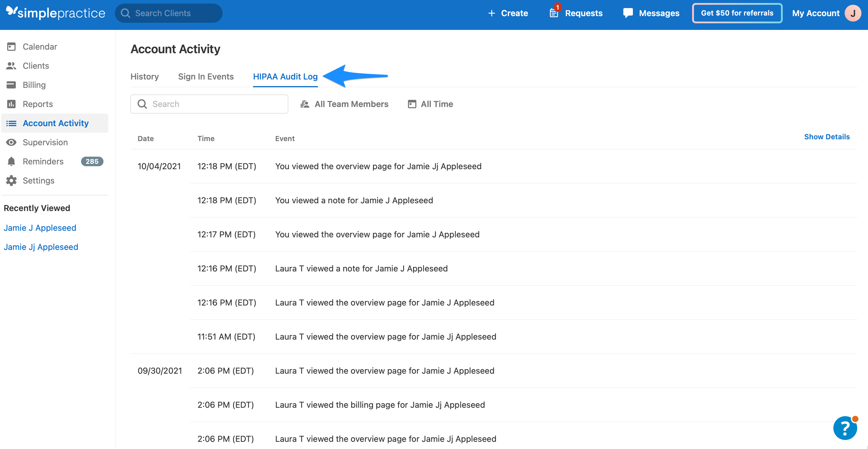The height and width of the screenshot is (449, 868).
Task: Switch to the History tab
Action: click(x=144, y=77)
